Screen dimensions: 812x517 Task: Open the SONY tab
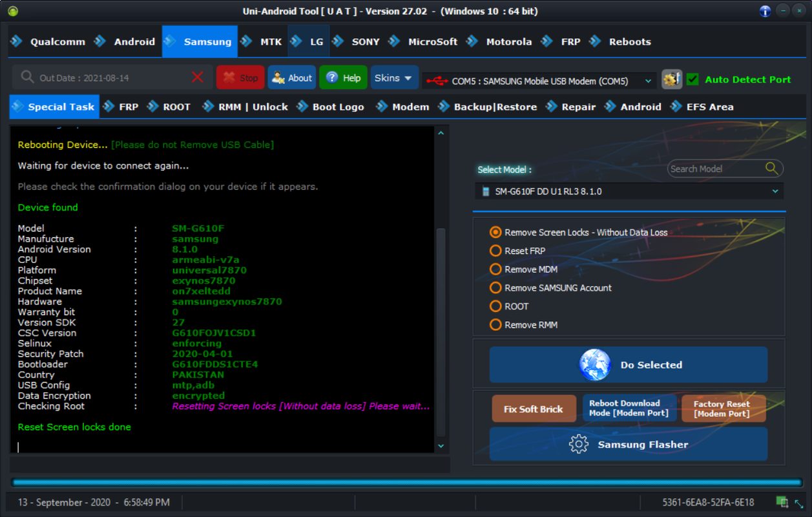pyautogui.click(x=357, y=41)
